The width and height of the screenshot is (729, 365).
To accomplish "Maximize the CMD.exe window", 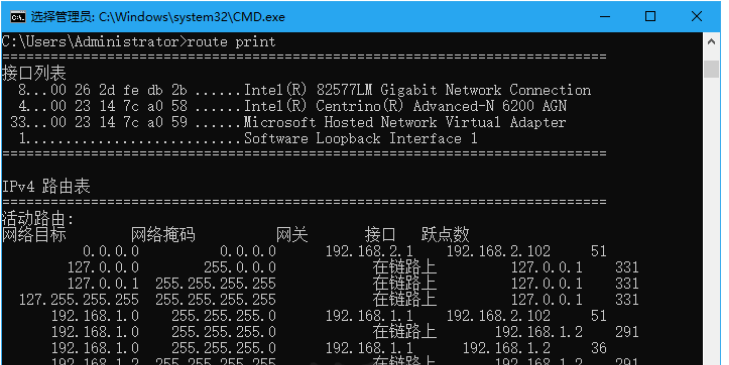I will tap(650, 17).
